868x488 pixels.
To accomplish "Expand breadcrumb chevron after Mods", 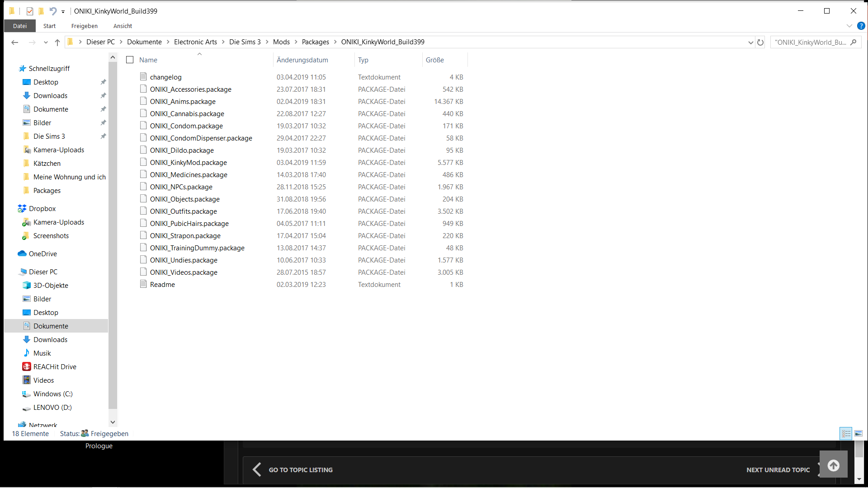I will click(296, 42).
